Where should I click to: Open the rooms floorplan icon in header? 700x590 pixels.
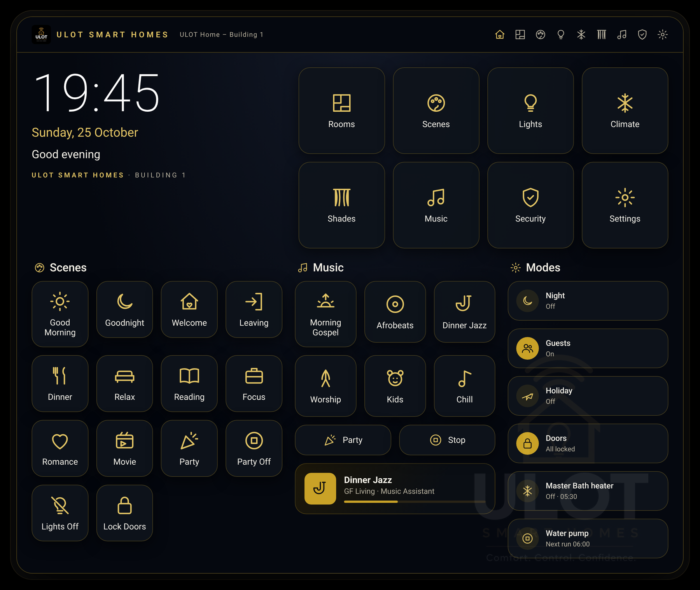pos(520,35)
